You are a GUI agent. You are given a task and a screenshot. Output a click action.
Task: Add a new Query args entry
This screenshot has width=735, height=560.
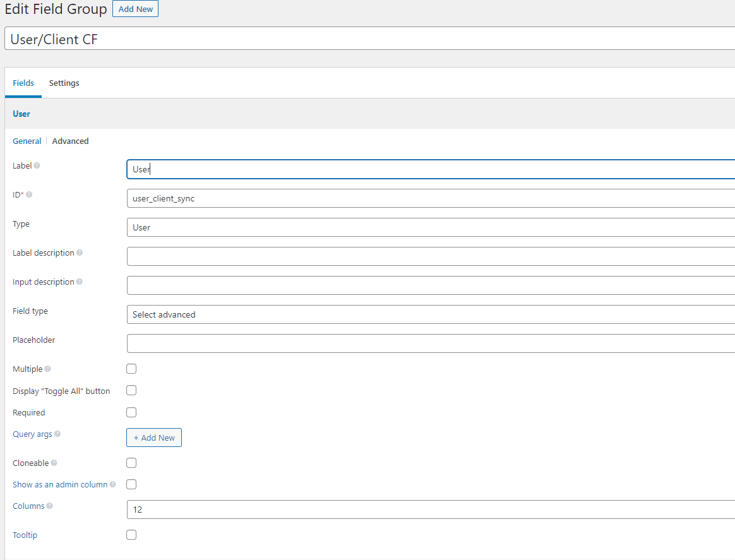point(153,437)
